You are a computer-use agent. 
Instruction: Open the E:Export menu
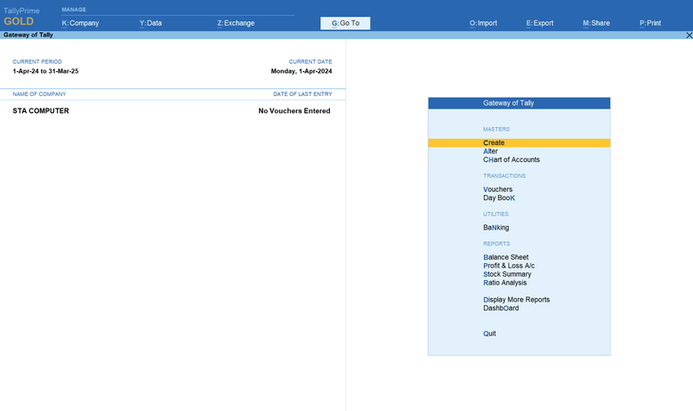point(540,23)
